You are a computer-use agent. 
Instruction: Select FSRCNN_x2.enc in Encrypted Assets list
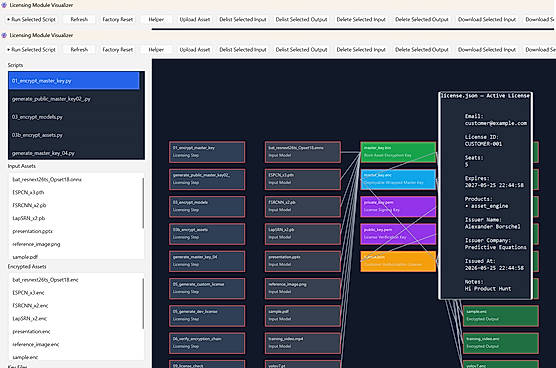point(75,306)
